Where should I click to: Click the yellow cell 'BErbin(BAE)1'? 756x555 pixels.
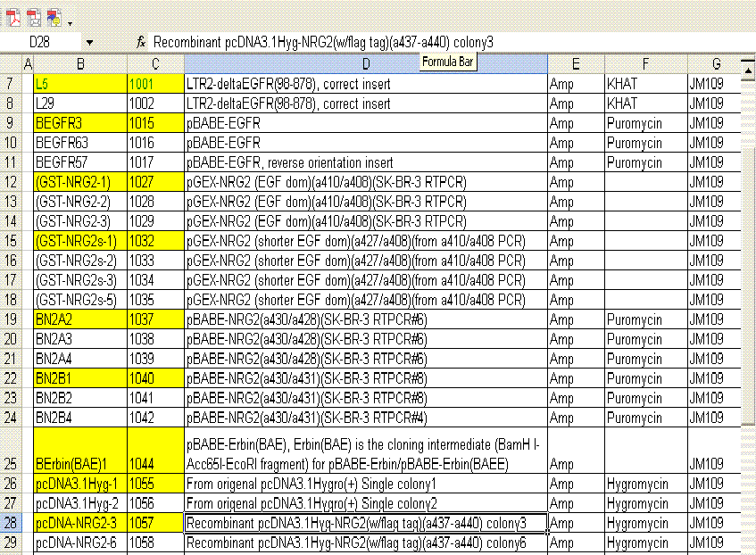pyautogui.click(x=80, y=451)
